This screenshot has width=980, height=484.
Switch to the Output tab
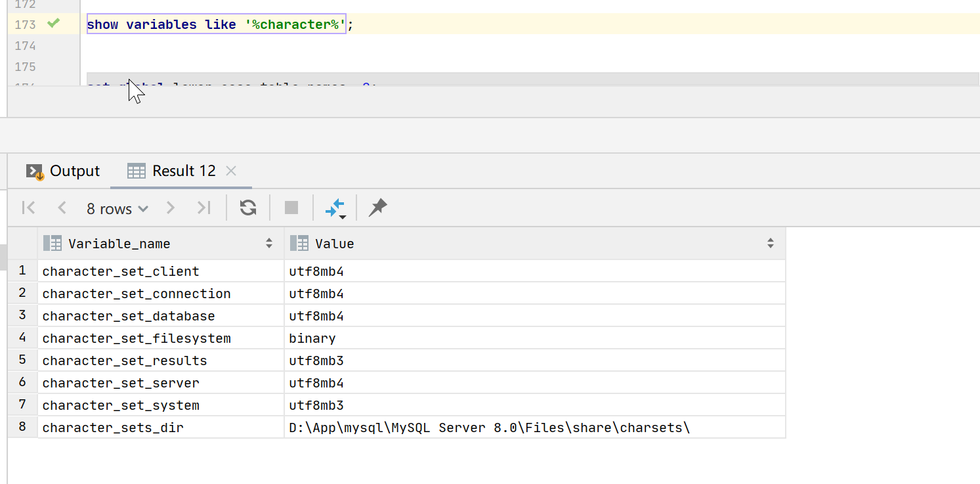[63, 171]
